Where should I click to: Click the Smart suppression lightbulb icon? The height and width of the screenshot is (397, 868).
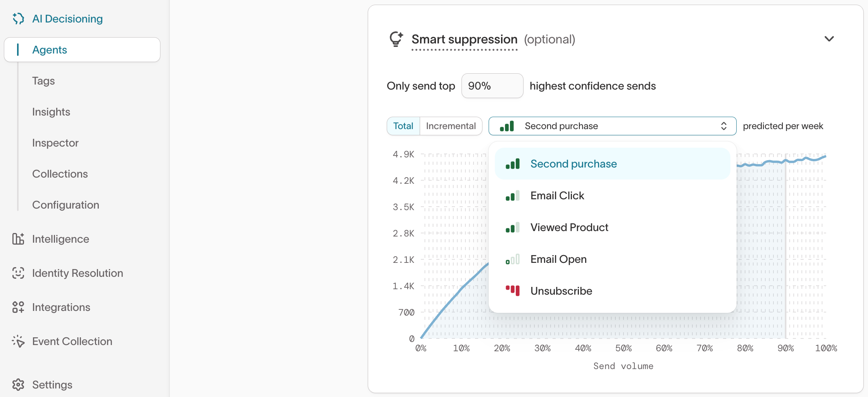pyautogui.click(x=396, y=39)
